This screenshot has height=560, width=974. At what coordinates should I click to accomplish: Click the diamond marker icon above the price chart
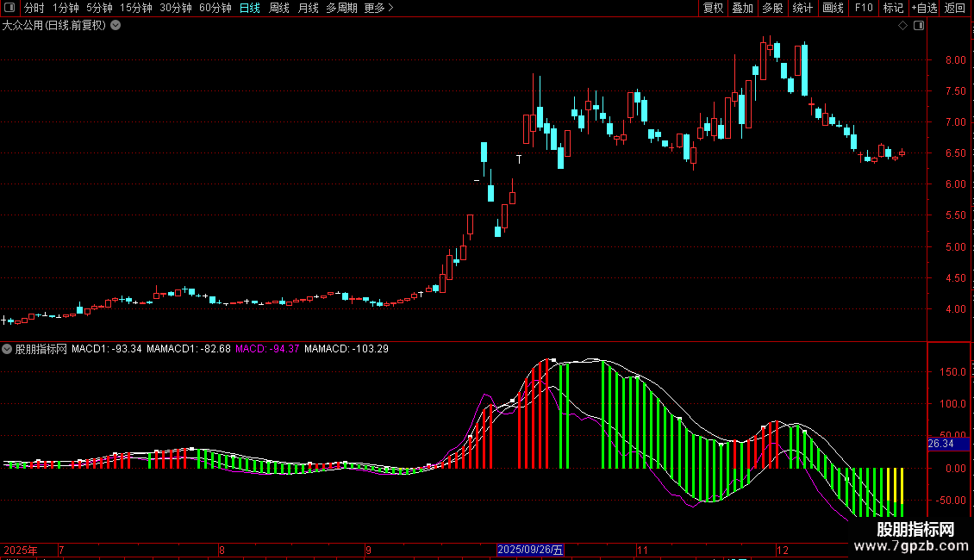tap(902, 26)
